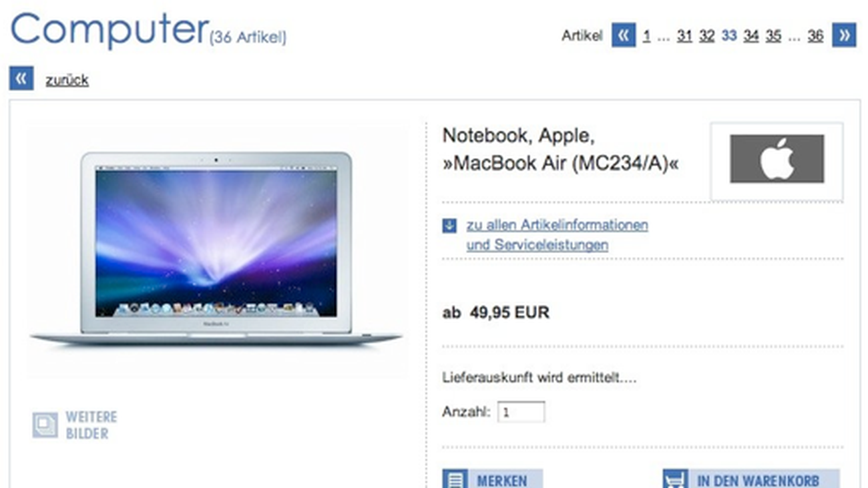Screen dimensions: 868x488
Task: Go to page 31 of articles
Action: click(x=684, y=35)
